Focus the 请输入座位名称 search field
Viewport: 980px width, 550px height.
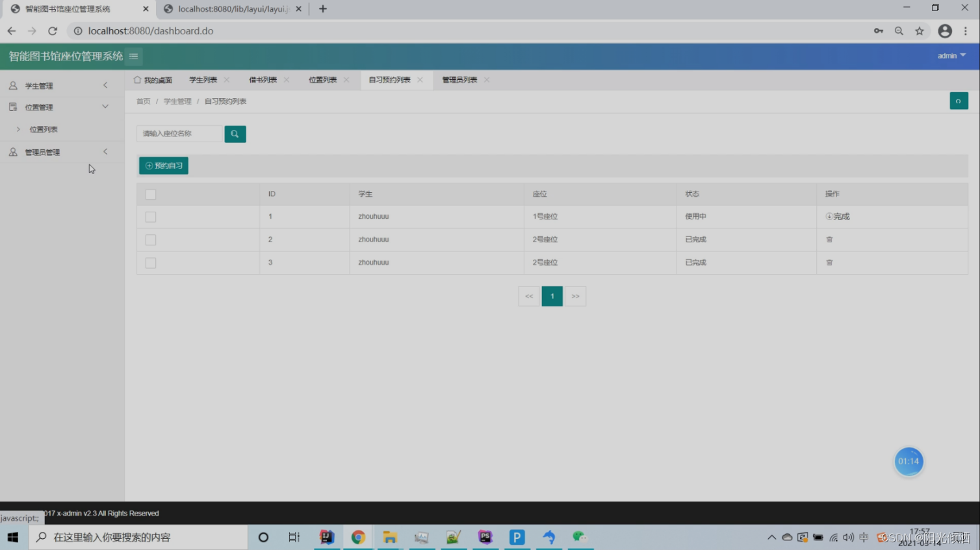click(180, 134)
